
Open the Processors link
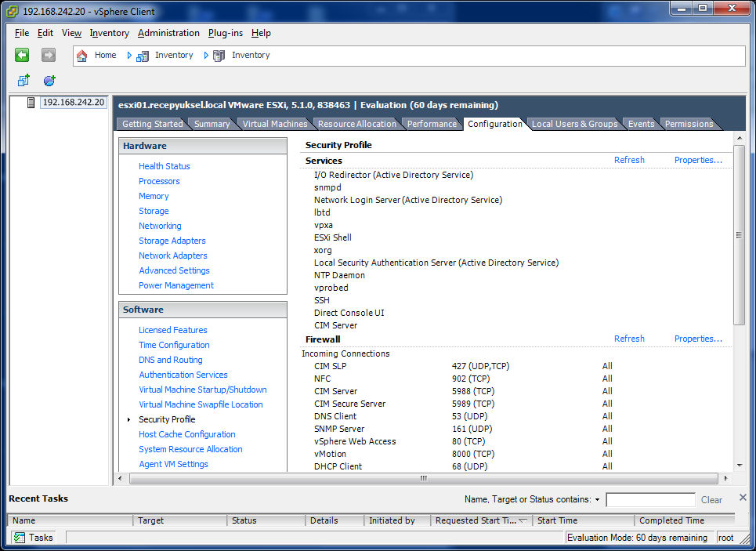pos(159,181)
